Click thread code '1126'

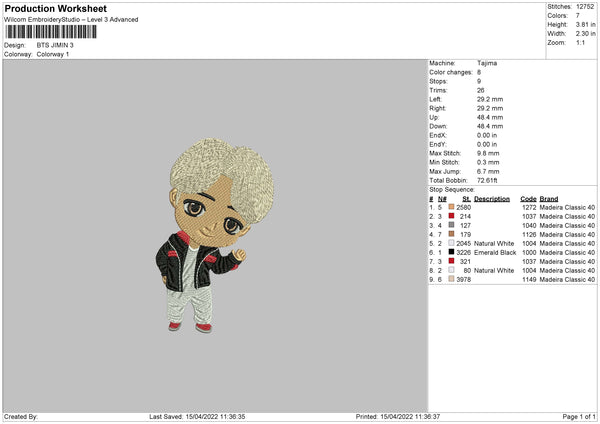(x=529, y=235)
